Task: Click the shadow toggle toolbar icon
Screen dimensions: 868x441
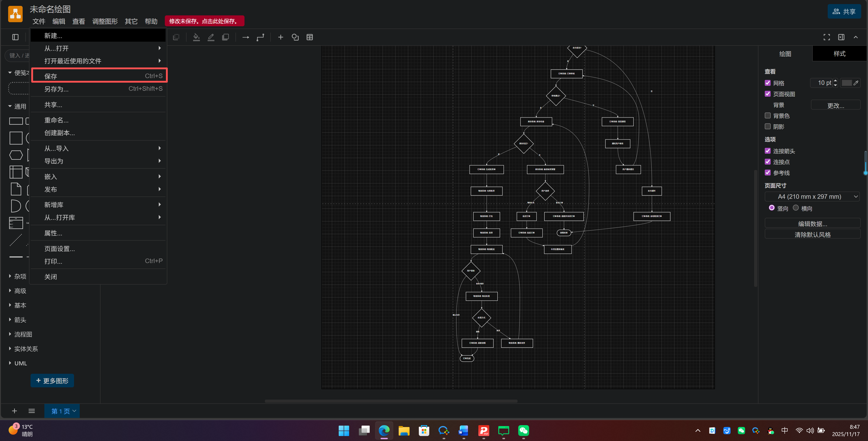Action: [225, 37]
